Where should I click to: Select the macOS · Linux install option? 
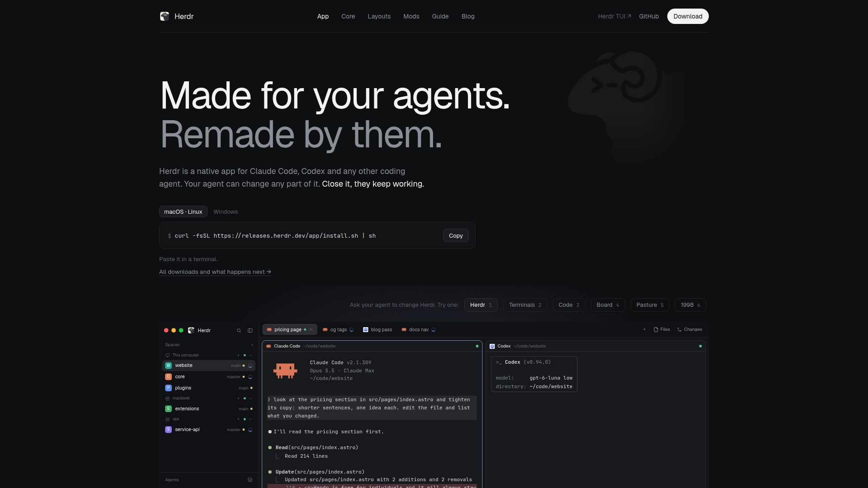183,211
